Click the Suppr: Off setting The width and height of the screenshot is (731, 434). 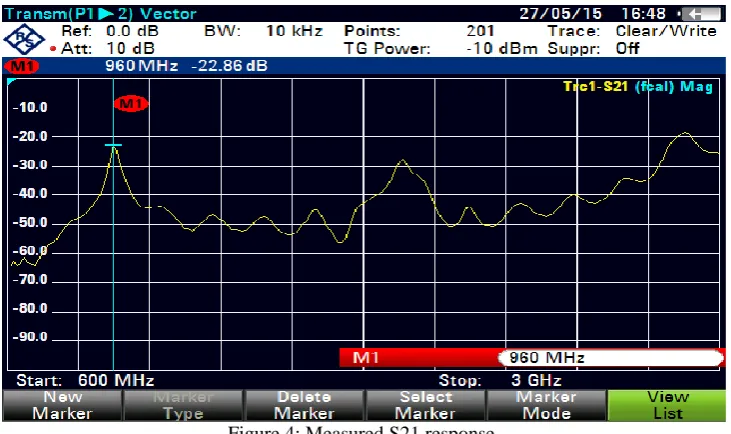(593, 48)
